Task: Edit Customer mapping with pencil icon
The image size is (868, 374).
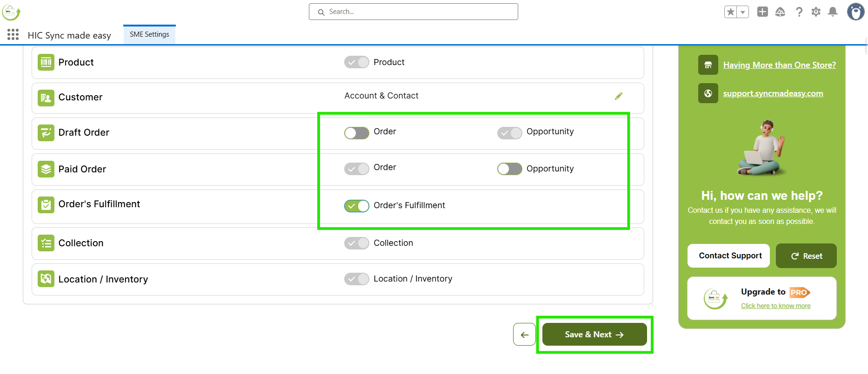Action: point(618,96)
